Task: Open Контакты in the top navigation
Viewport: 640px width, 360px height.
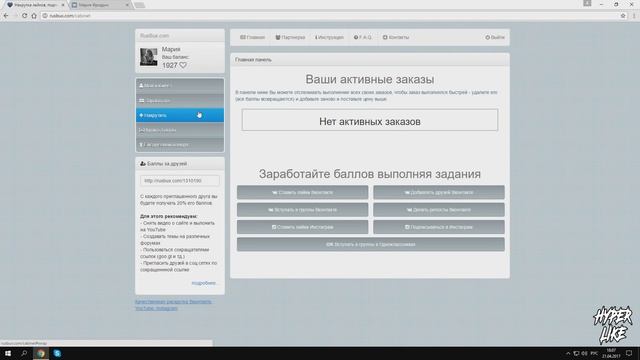Action: [x=396, y=37]
